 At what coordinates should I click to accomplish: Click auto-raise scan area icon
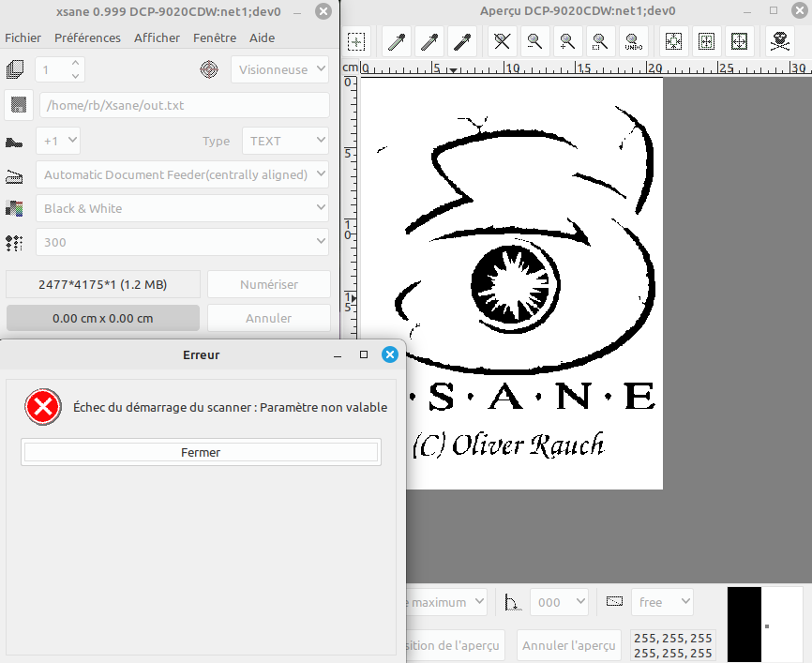click(x=706, y=41)
